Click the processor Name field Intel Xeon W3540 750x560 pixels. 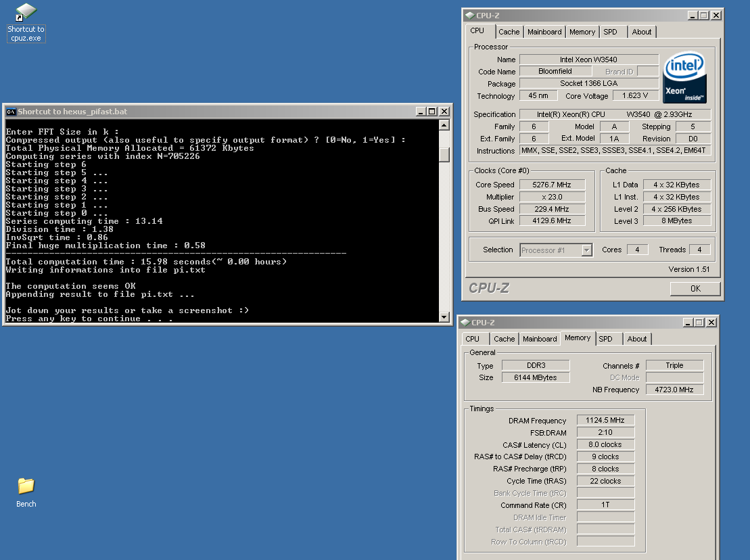[589, 60]
